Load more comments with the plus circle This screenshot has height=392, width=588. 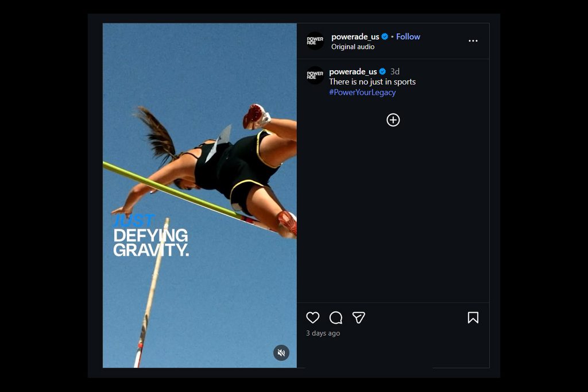tap(393, 120)
